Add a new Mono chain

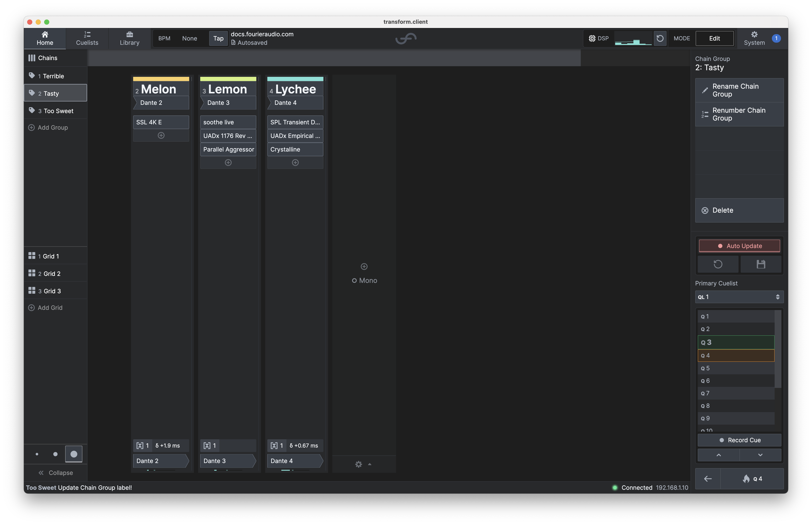[364, 273]
